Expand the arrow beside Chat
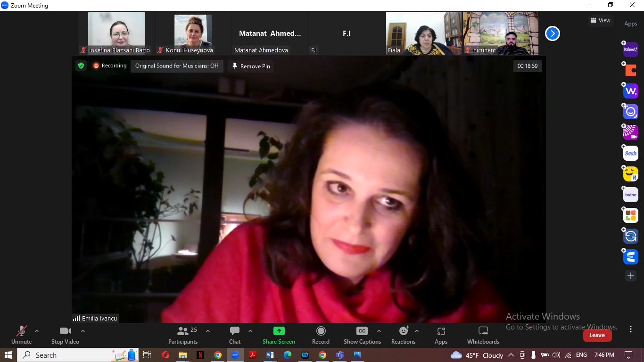This screenshot has width=644, height=362. pyautogui.click(x=250, y=331)
